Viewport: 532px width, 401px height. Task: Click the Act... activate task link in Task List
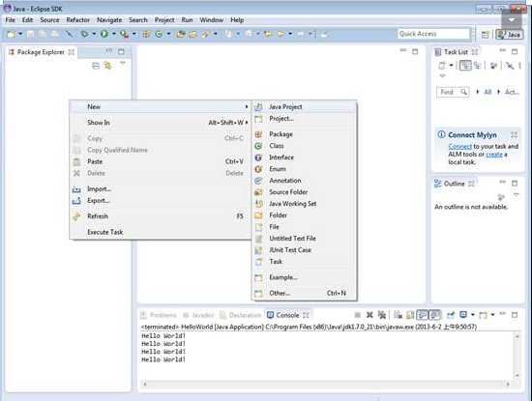click(x=512, y=92)
